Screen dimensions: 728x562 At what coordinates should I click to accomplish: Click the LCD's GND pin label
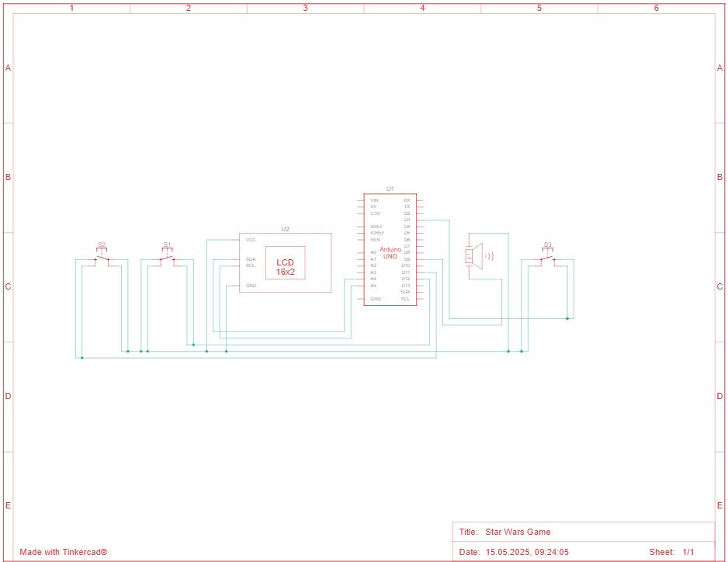coord(251,286)
